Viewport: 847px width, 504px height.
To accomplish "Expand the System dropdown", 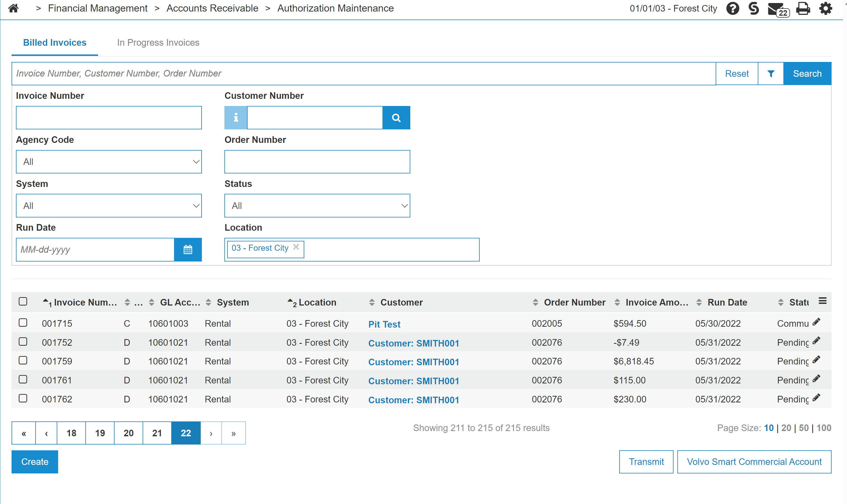I will coord(109,206).
